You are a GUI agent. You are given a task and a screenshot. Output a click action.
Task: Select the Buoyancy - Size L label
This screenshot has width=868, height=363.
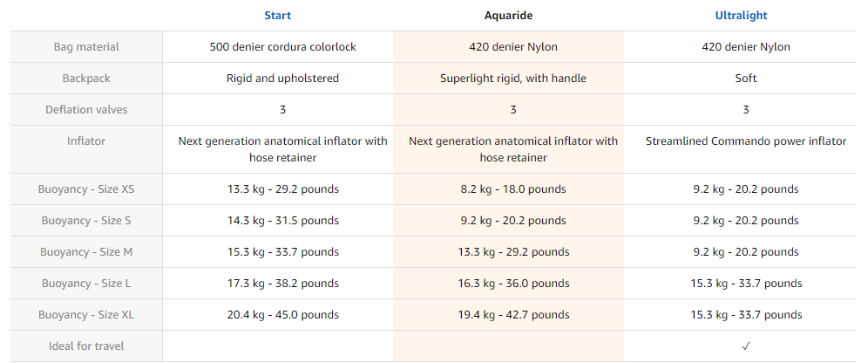pos(86,284)
